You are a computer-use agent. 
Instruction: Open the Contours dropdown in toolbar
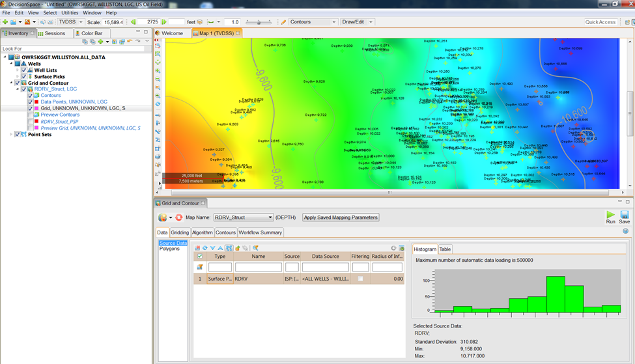pyautogui.click(x=334, y=22)
